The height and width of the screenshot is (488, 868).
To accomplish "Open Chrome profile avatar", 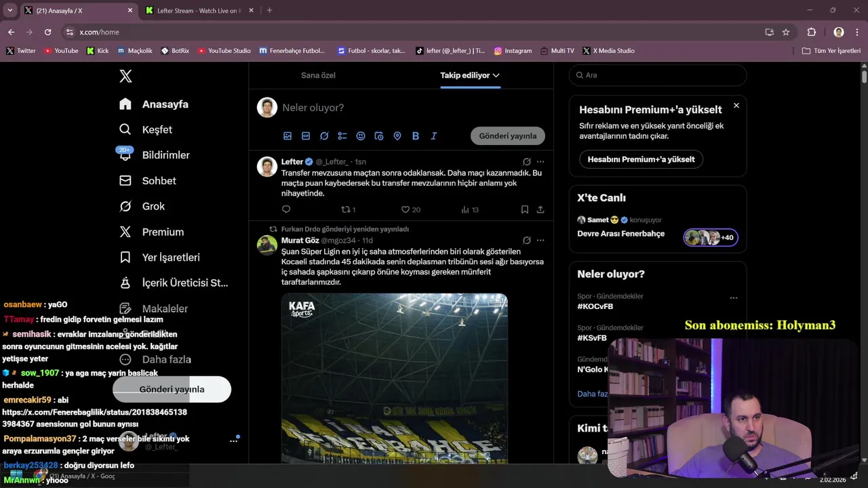I will (839, 32).
